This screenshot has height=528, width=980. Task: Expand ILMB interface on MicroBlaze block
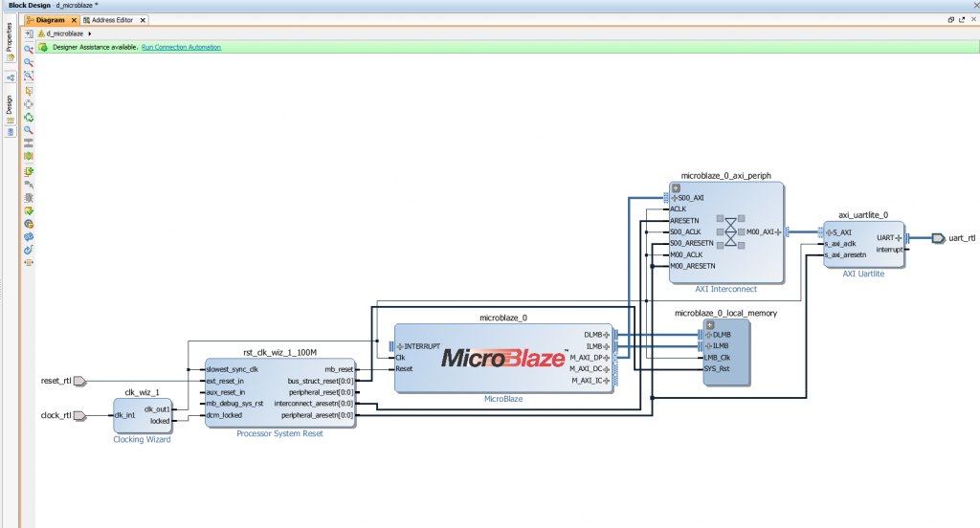[x=606, y=346]
